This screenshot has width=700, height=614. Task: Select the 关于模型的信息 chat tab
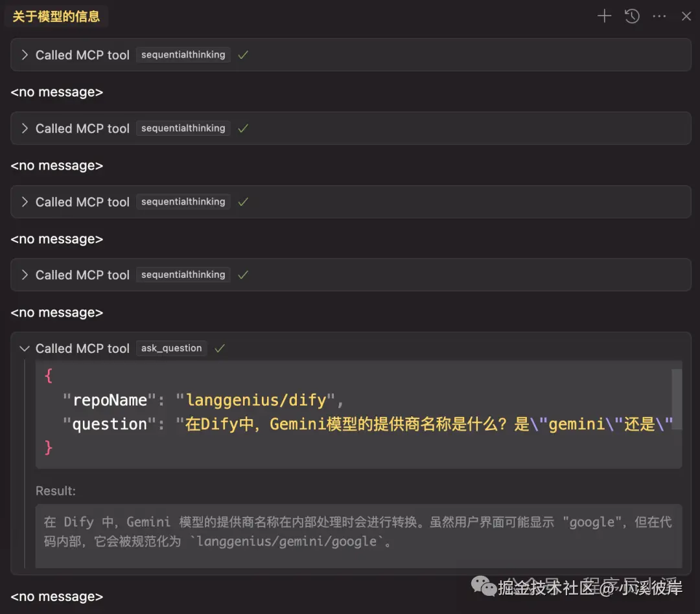[x=56, y=16]
